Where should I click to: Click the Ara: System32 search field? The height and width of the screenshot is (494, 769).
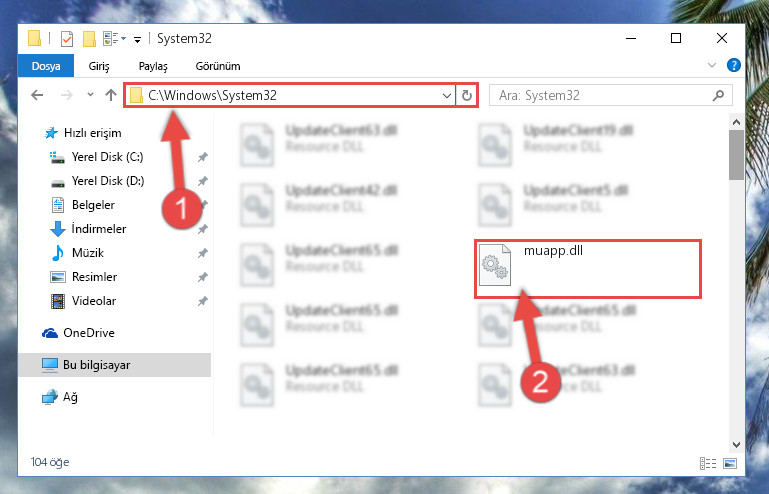[x=603, y=95]
